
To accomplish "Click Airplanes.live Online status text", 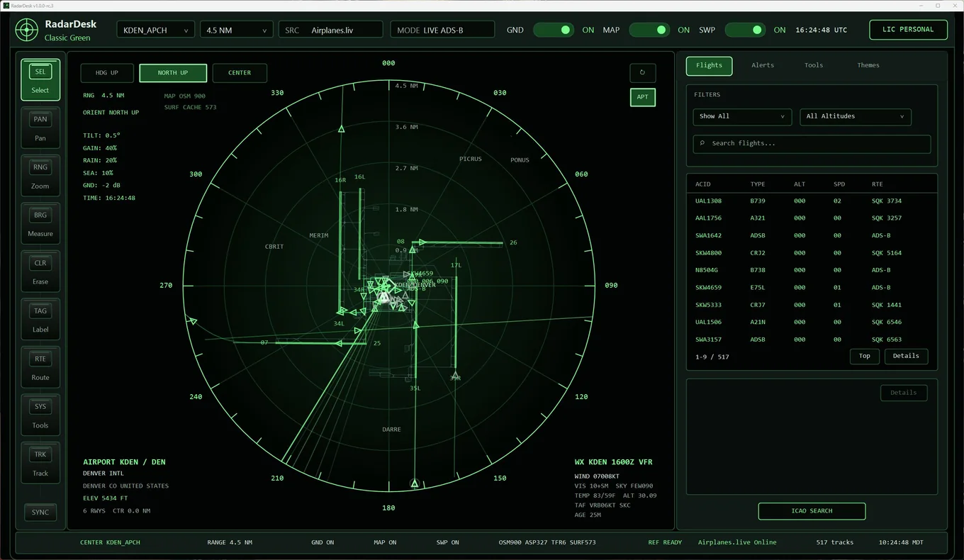I will click(737, 542).
